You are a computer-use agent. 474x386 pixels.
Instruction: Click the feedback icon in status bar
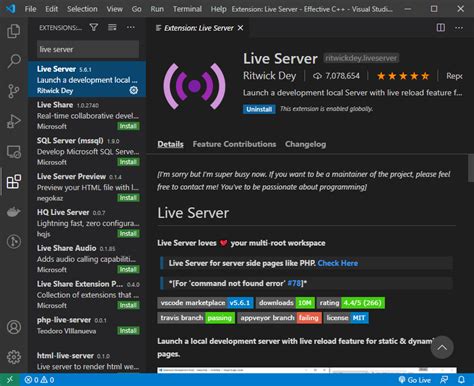[x=444, y=380]
